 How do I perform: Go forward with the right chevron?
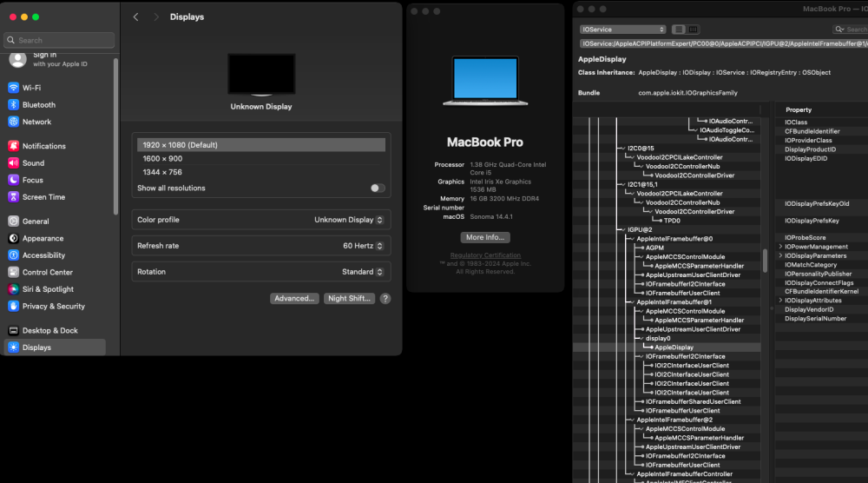(x=156, y=17)
